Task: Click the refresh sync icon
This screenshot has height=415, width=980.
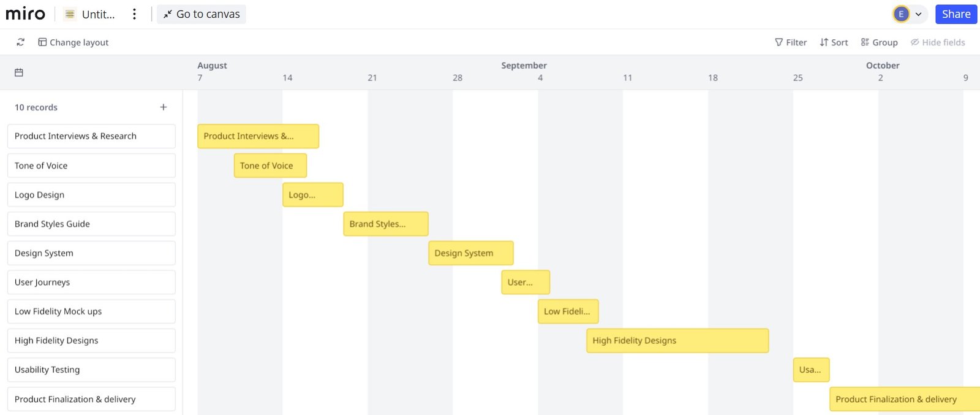Action: (x=20, y=42)
